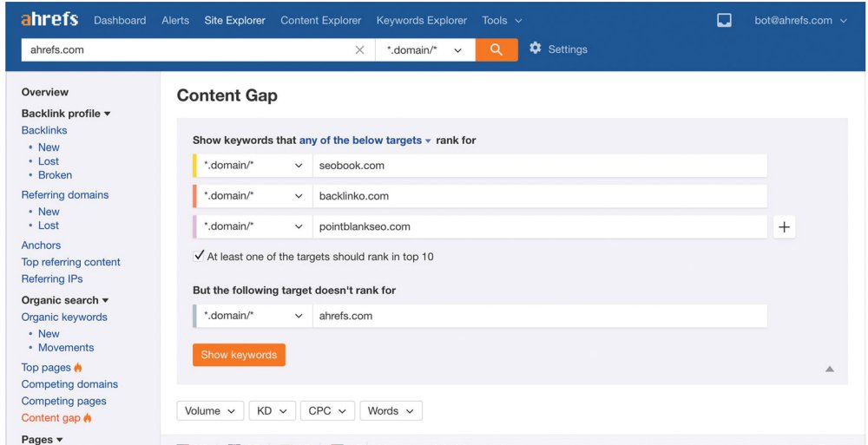Click the backlinko.com target field
Image resolution: width=868 pixels, height=445 pixels.
[x=540, y=196]
